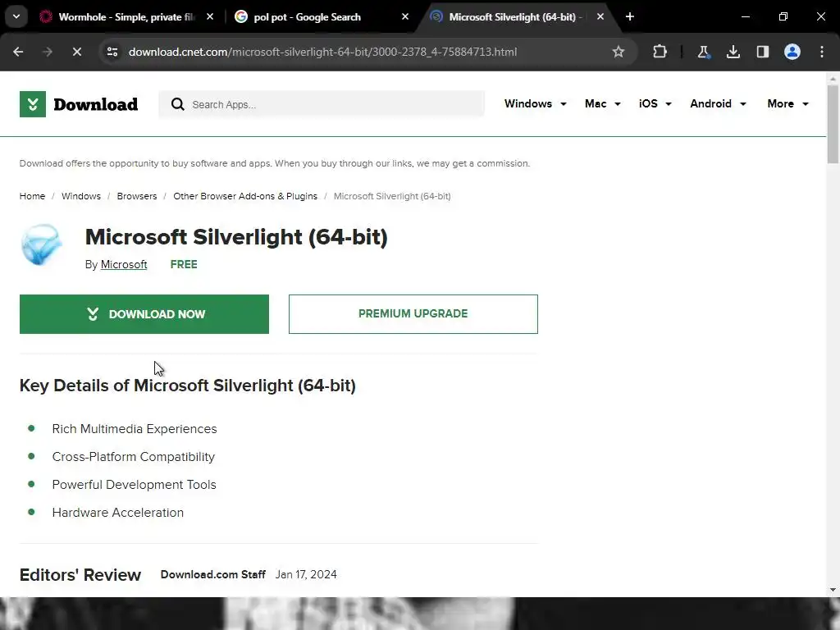This screenshot has width=840, height=630.
Task: Click Powerful Development Tools text
Action: pyautogui.click(x=134, y=485)
